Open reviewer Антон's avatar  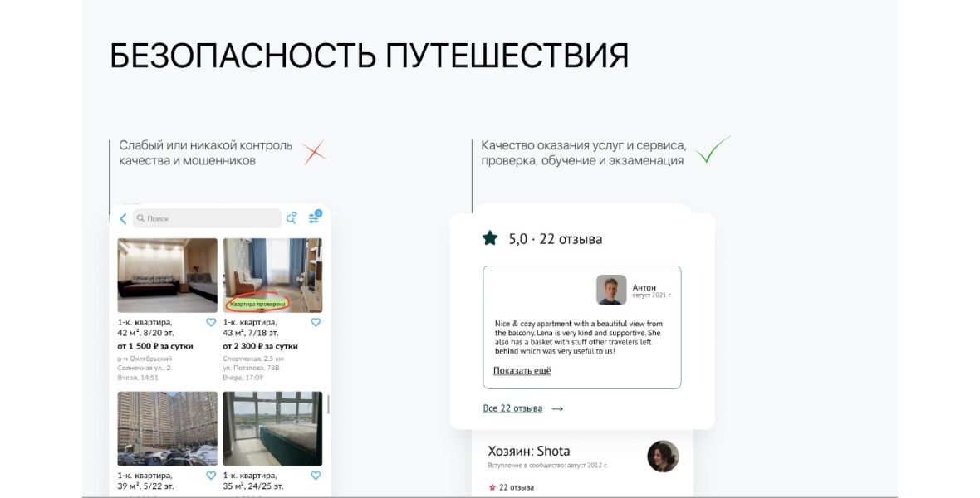click(x=611, y=290)
